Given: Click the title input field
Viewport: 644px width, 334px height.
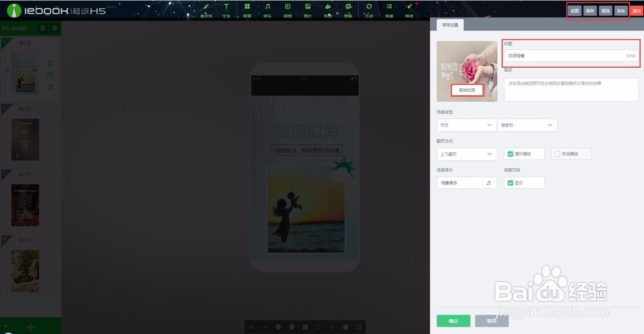Looking at the screenshot, I should [x=571, y=55].
